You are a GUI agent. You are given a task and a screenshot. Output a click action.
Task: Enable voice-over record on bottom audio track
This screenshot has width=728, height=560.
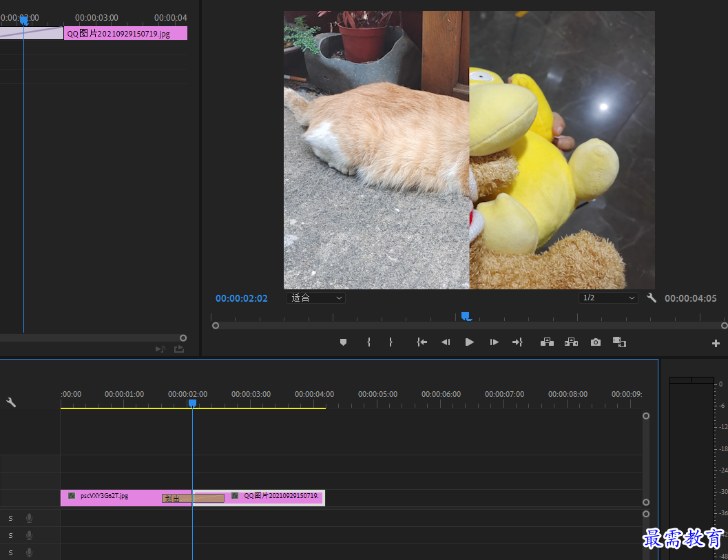tap(29, 552)
